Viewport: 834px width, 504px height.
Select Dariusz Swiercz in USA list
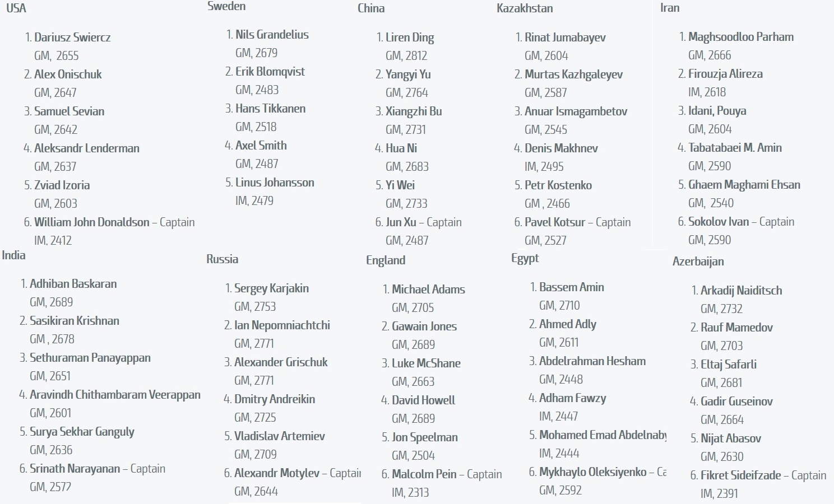point(72,38)
